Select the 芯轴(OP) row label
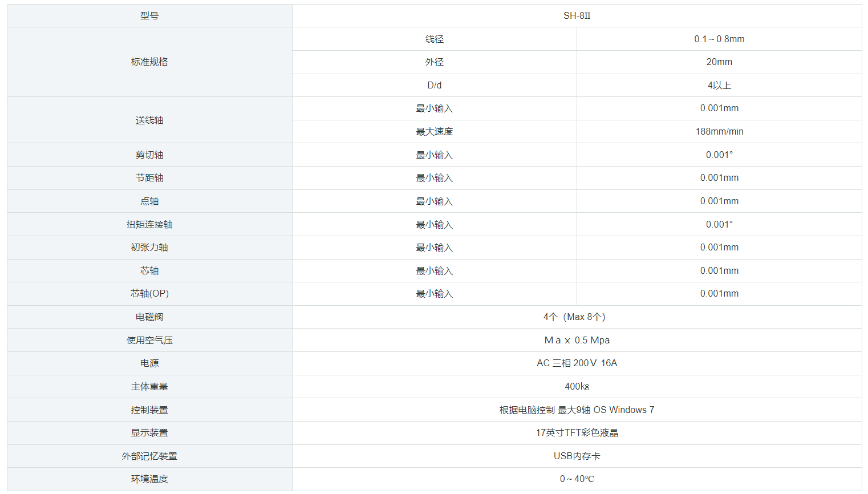Viewport: 868px width, 494px height. 149,294
